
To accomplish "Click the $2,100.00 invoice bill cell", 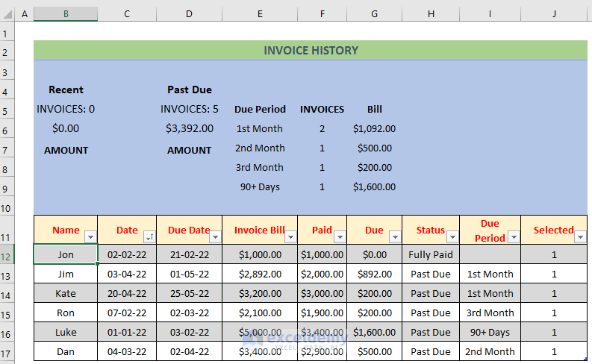I will [260, 313].
